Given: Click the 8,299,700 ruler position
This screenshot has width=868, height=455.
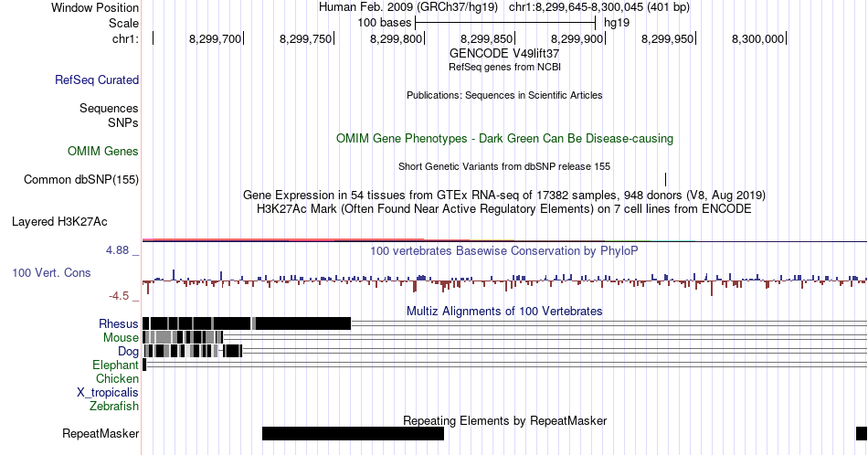Looking at the screenshot, I should coord(216,38).
